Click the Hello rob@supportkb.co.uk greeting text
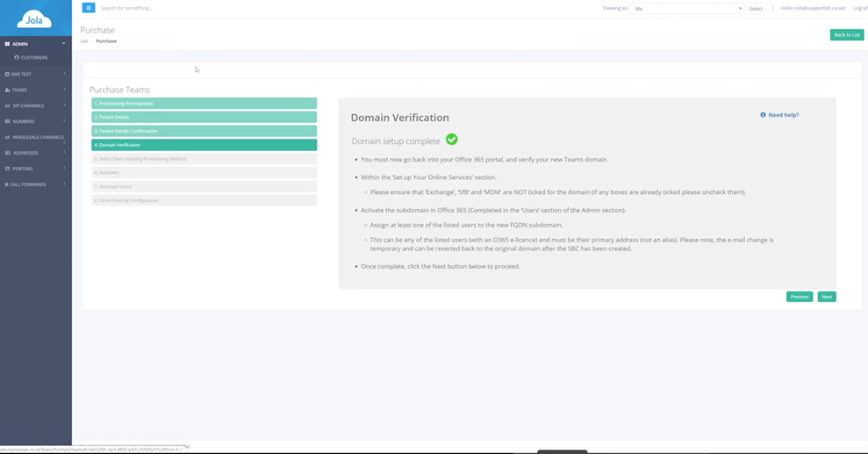The image size is (868, 454). [x=813, y=8]
